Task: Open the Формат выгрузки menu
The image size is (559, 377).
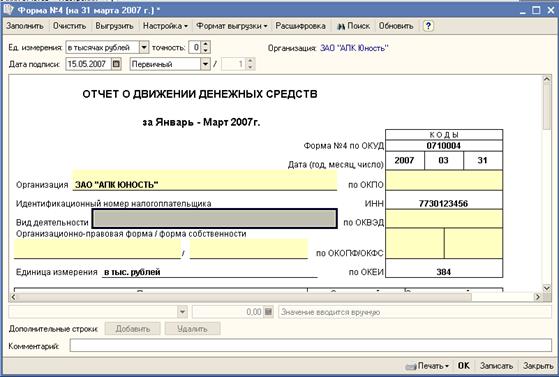Action: (x=232, y=26)
